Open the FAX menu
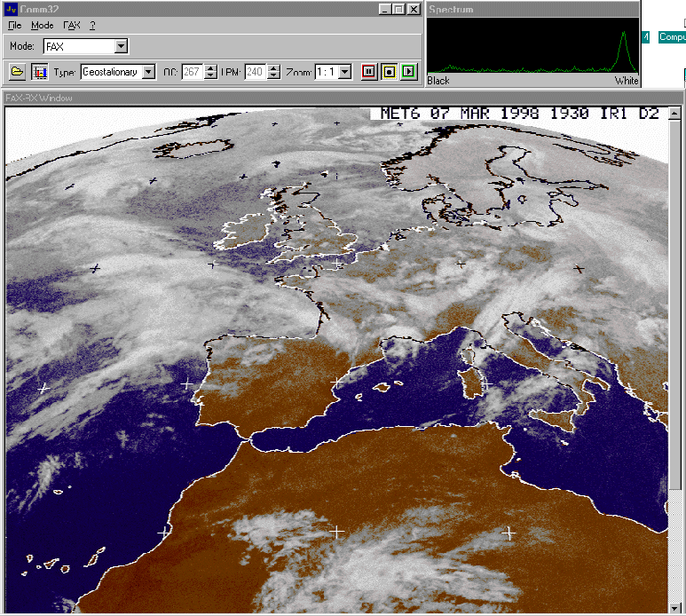 (72, 26)
